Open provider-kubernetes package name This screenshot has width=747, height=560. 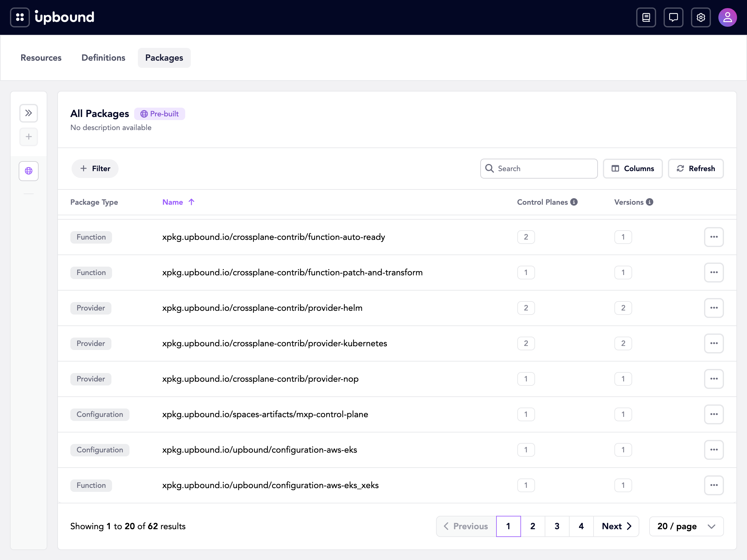pos(275,343)
